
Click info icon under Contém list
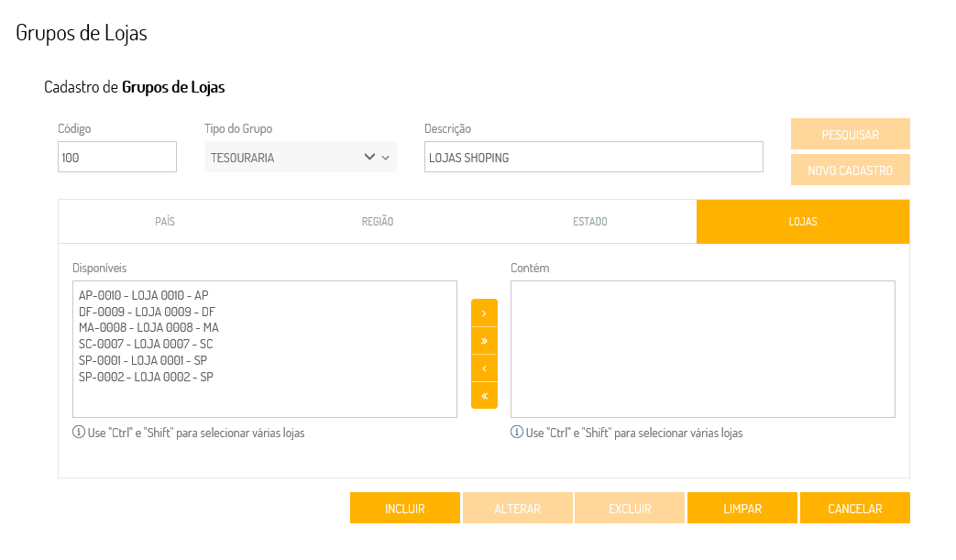517,433
